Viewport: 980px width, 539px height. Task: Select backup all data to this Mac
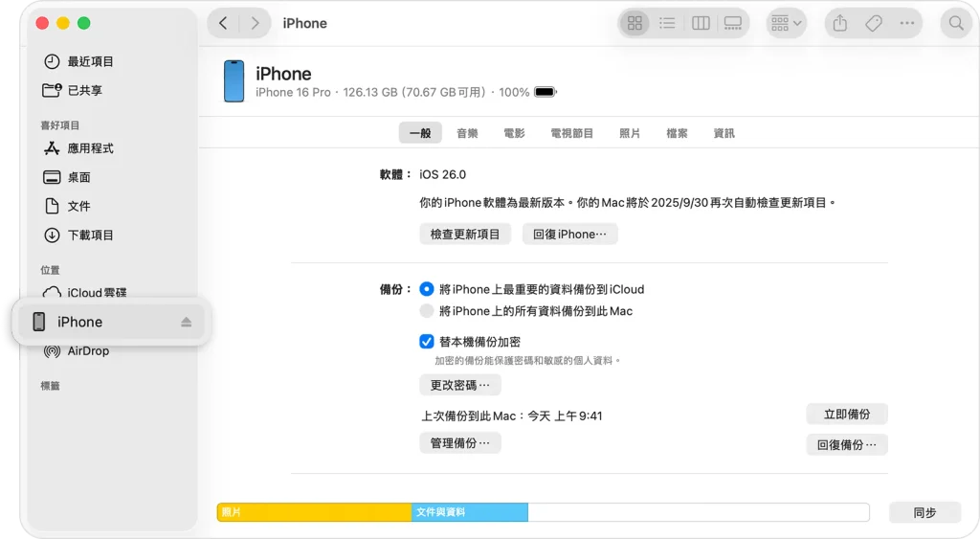point(426,311)
